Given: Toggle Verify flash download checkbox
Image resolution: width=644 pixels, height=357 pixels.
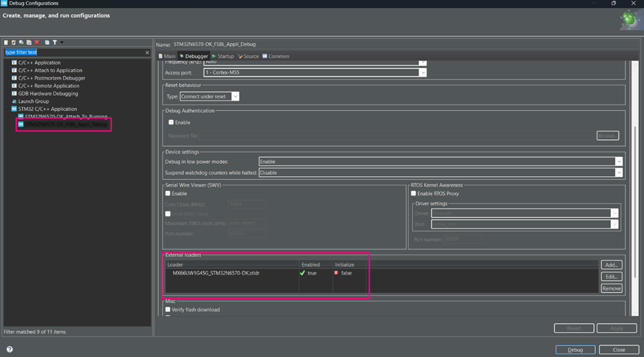Looking at the screenshot, I should pyautogui.click(x=168, y=309).
